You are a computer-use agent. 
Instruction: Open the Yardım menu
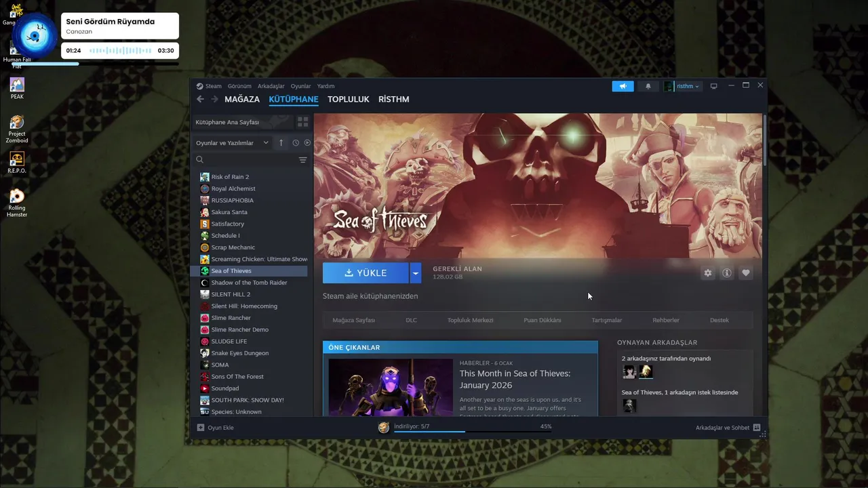click(326, 86)
